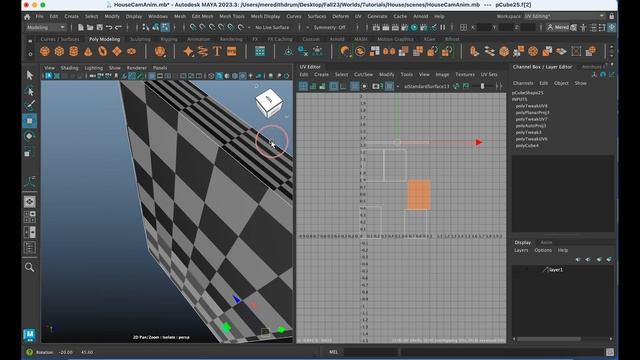
Task: Open the Mesh Tools menu
Action: (232, 17)
